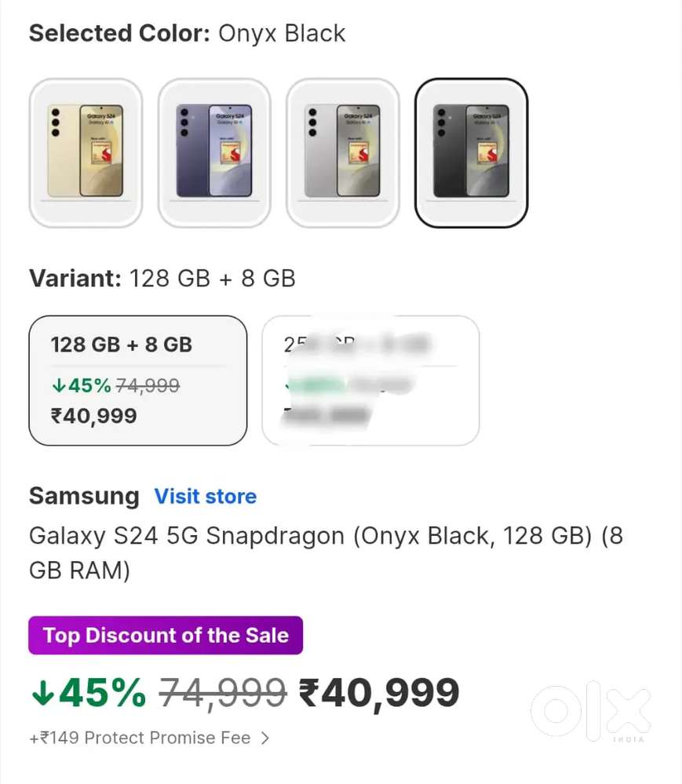Select the yellow Galaxy S24 color thumbnail
This screenshot has width=682, height=784.
[86, 152]
